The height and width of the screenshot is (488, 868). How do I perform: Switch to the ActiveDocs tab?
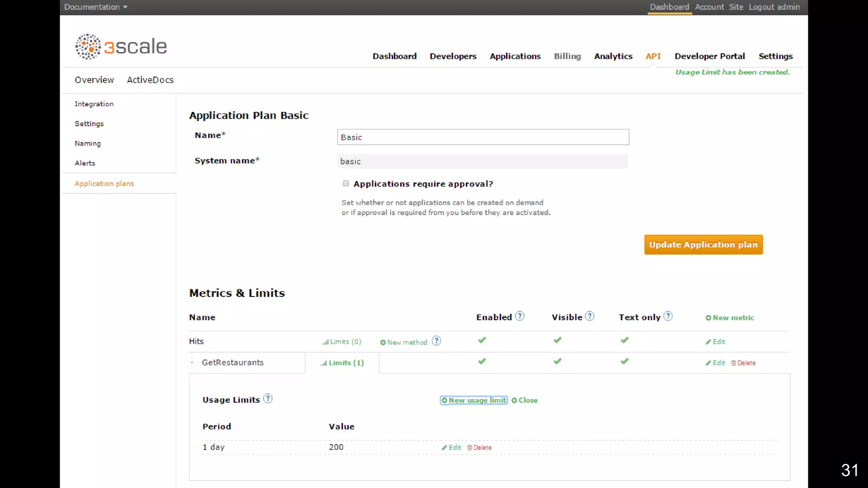[150, 80]
